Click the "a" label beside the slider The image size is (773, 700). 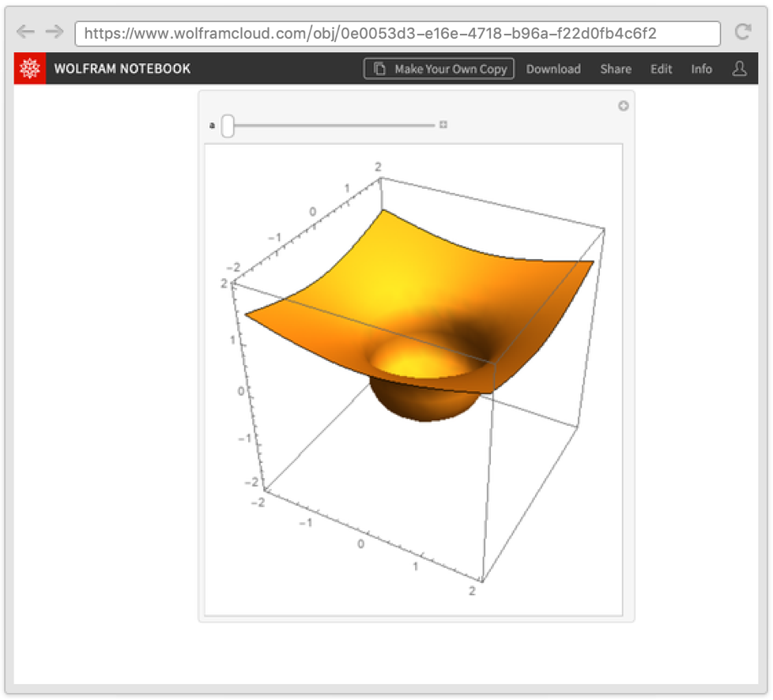[x=211, y=125]
